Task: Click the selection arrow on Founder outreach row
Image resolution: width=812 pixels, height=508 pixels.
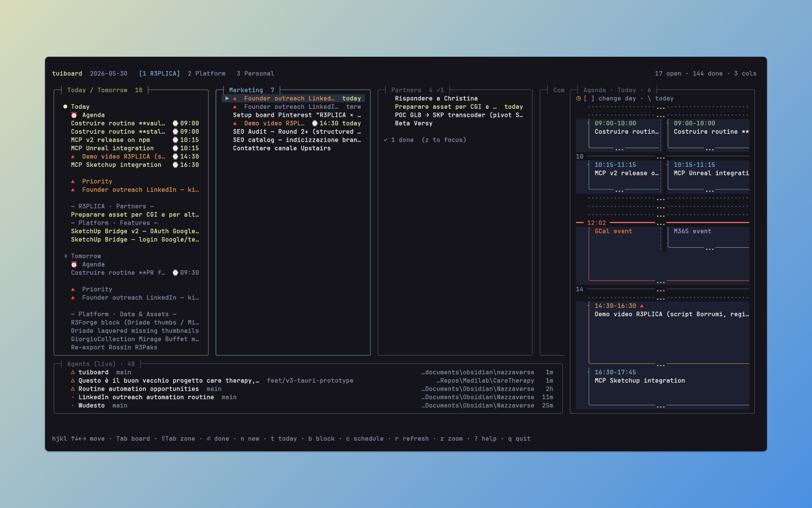Action: pyautogui.click(x=227, y=98)
